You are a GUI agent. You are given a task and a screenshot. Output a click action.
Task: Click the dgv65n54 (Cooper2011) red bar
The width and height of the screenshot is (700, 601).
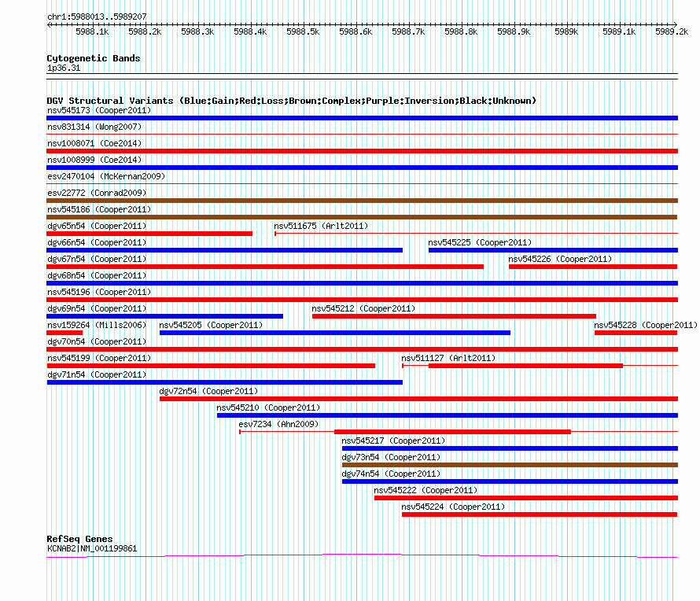(x=149, y=234)
